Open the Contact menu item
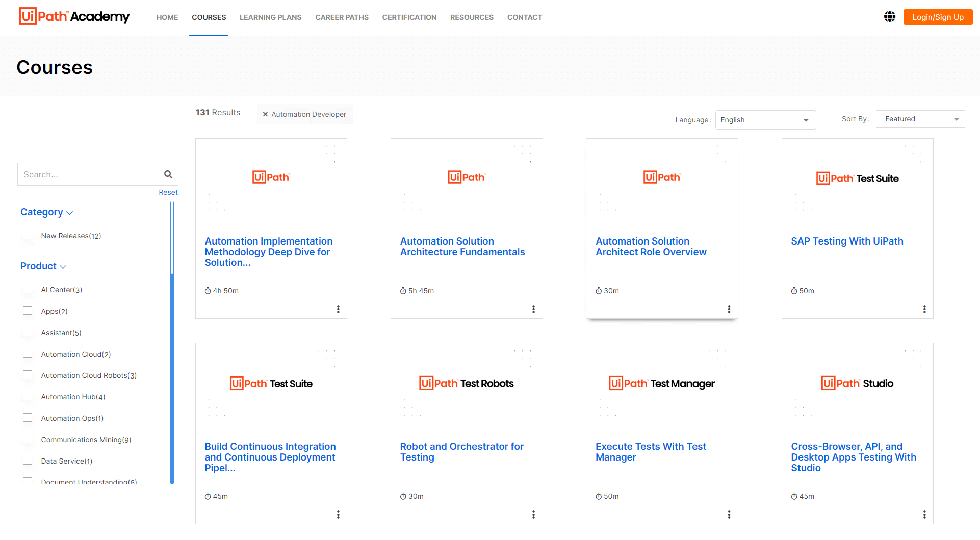 pyautogui.click(x=525, y=17)
